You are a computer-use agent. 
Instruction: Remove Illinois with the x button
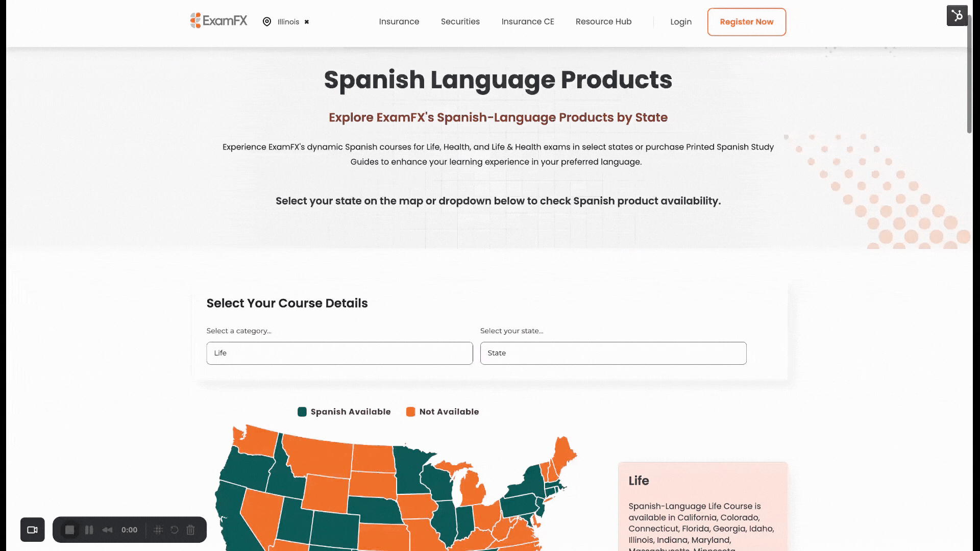tap(306, 21)
